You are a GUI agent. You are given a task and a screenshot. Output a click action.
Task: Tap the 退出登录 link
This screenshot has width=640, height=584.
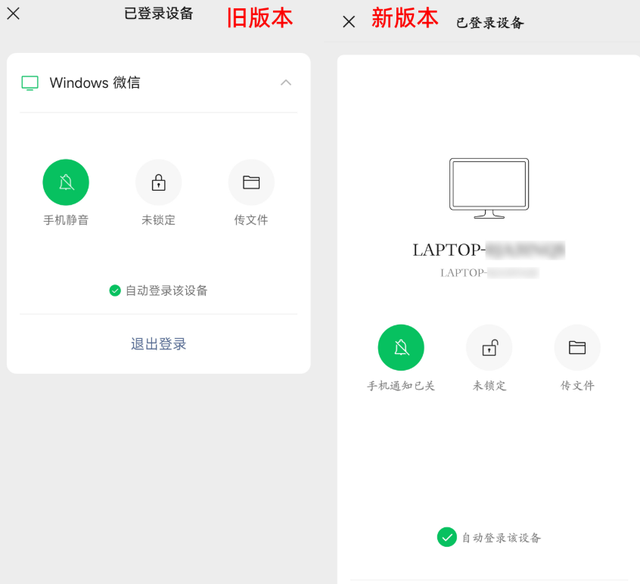pos(158,344)
